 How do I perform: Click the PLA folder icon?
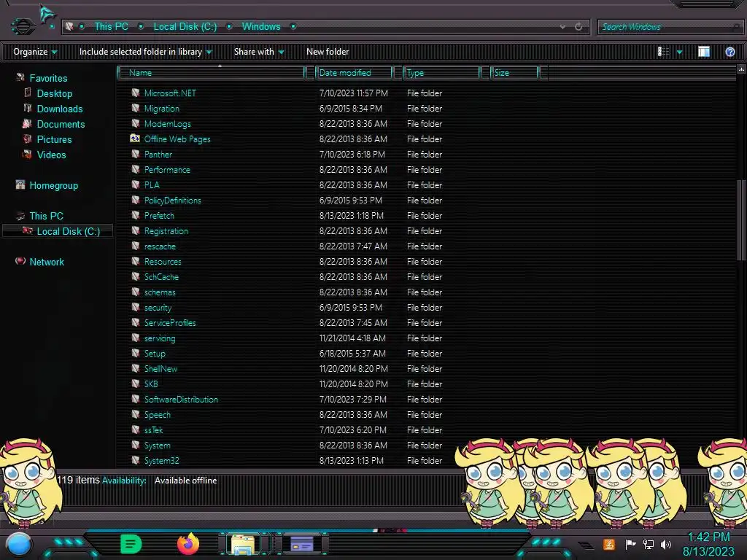(x=135, y=184)
